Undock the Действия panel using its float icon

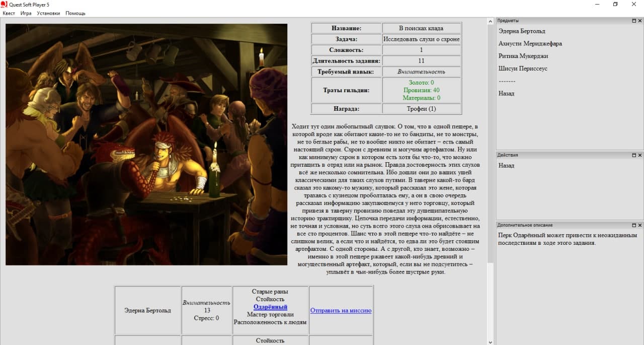pyautogui.click(x=634, y=155)
